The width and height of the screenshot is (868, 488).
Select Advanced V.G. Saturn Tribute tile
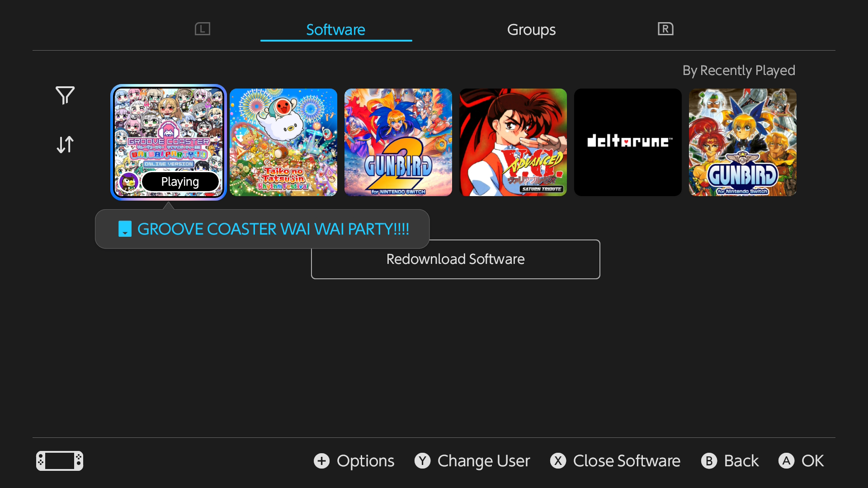[x=513, y=142]
